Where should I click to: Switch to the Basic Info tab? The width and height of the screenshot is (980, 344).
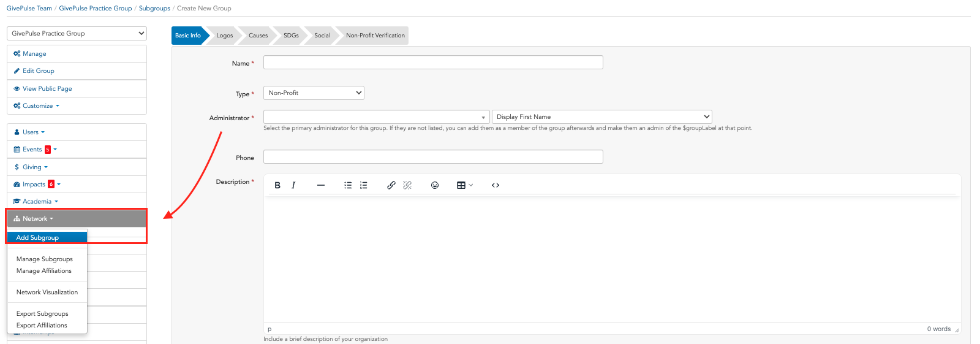tap(188, 36)
